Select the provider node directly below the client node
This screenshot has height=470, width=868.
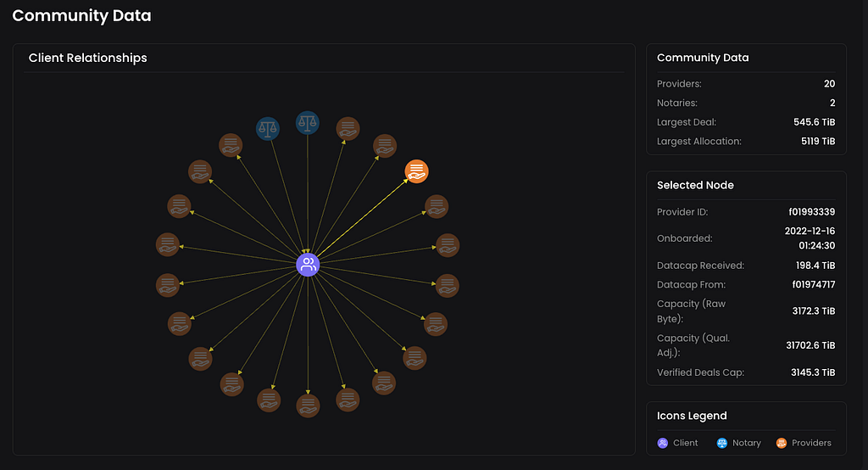(x=308, y=406)
